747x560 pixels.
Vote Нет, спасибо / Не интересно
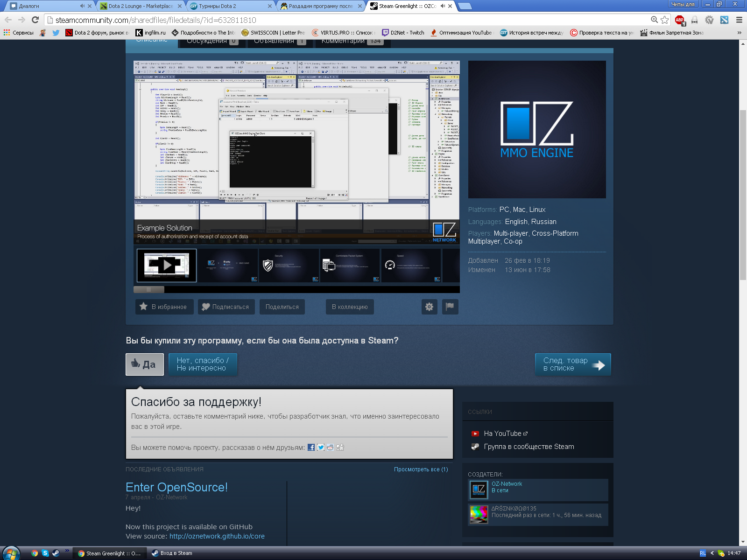pyautogui.click(x=202, y=364)
